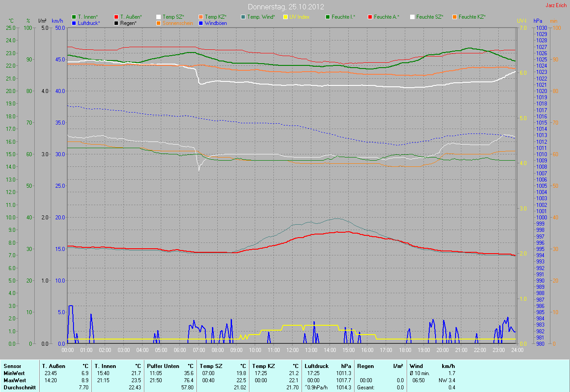This screenshot has height=392, width=570.
Task: Click the orange swatch beside Temp KZ*
Action: (x=201, y=17)
